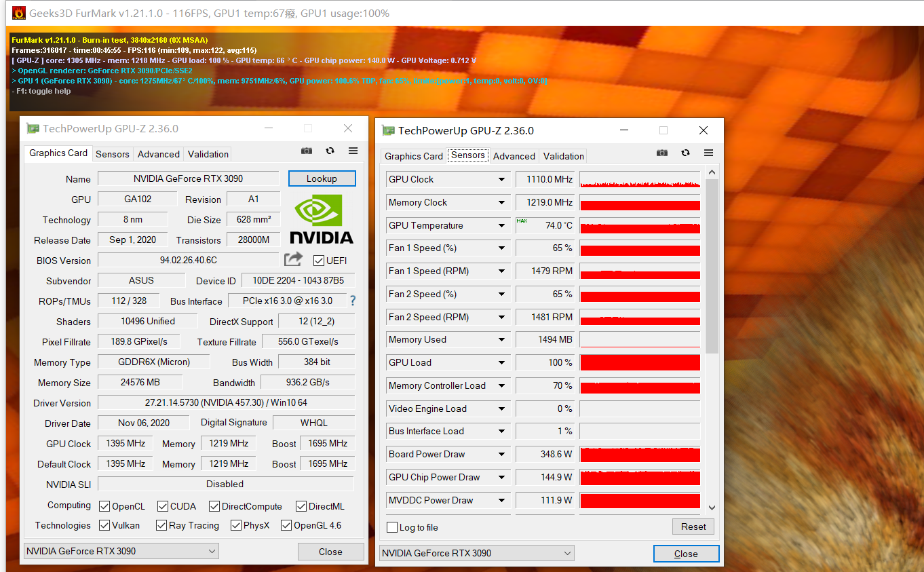
Task: Switch to Graphics Card tab in right GPU-Z window
Action: (414, 156)
